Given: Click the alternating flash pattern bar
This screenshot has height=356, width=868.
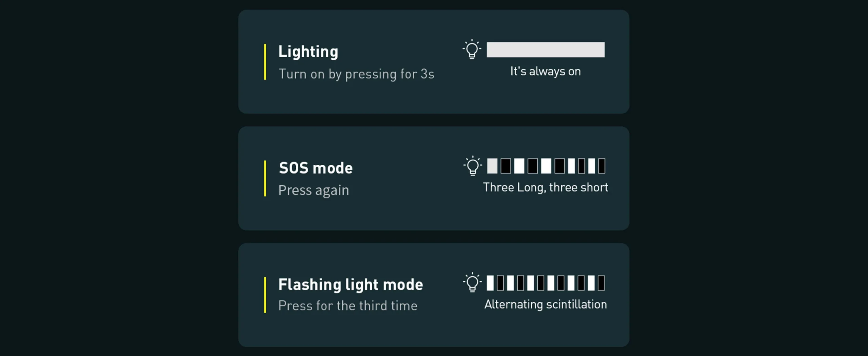Looking at the screenshot, I should point(546,283).
